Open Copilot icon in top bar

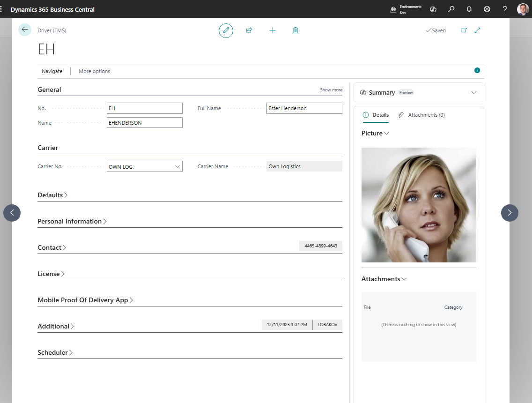pyautogui.click(x=433, y=9)
